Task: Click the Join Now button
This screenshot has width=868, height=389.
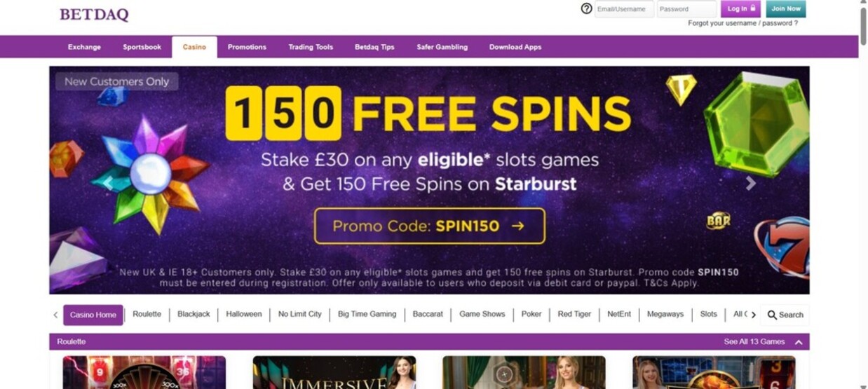Action: click(x=785, y=9)
